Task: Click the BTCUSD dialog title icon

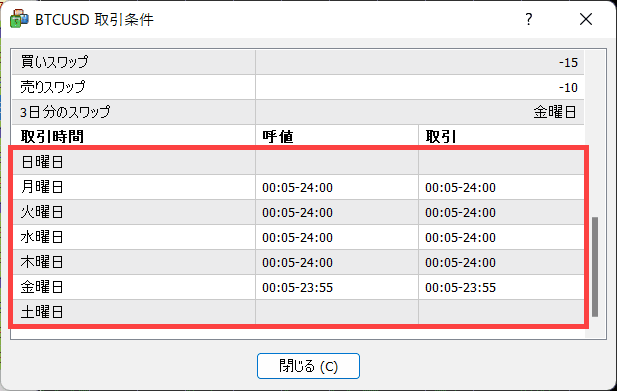Action: (x=18, y=19)
